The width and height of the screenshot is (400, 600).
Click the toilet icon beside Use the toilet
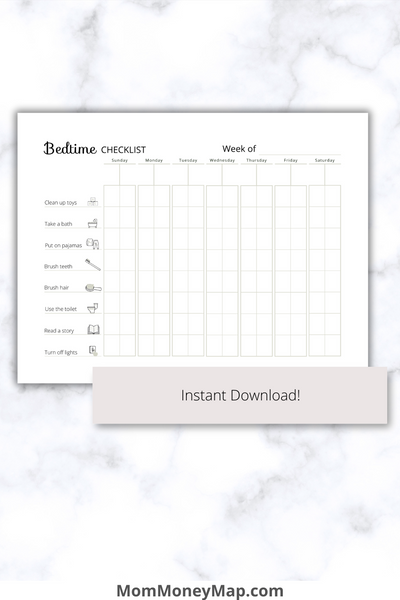pos(93,308)
